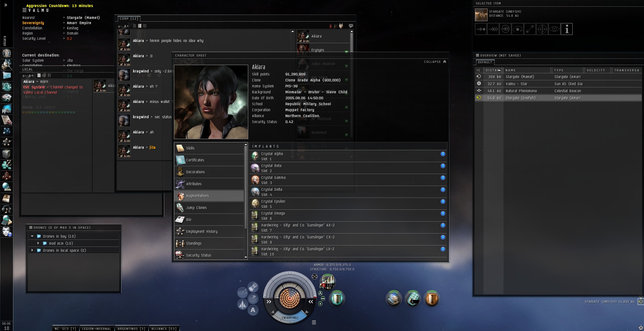This screenshot has height=331, width=644.
Task: Activate the teal shield hardener module
Action: [337, 298]
